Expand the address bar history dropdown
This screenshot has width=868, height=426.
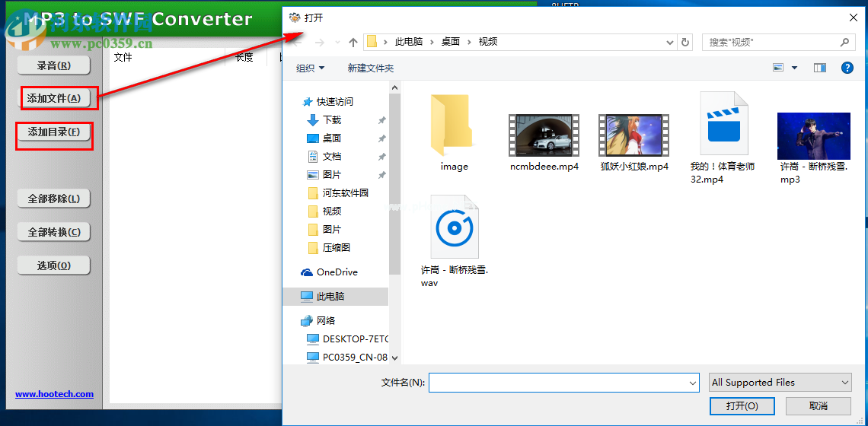coord(670,42)
